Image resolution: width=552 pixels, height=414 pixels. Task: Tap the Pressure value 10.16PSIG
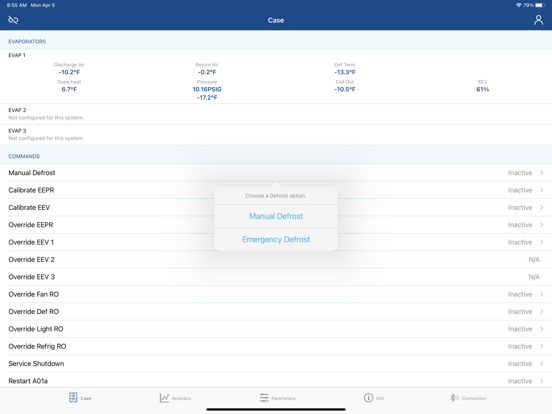[x=207, y=89]
